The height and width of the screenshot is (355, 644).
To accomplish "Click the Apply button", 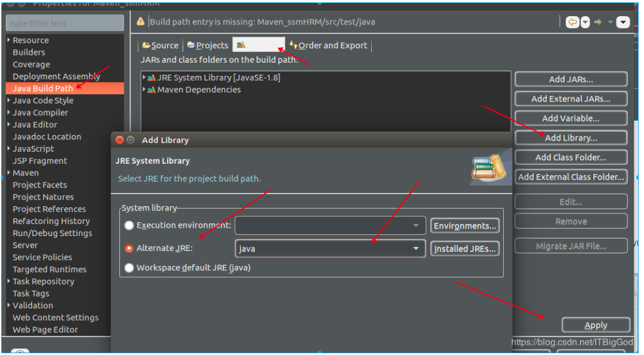I will click(596, 325).
